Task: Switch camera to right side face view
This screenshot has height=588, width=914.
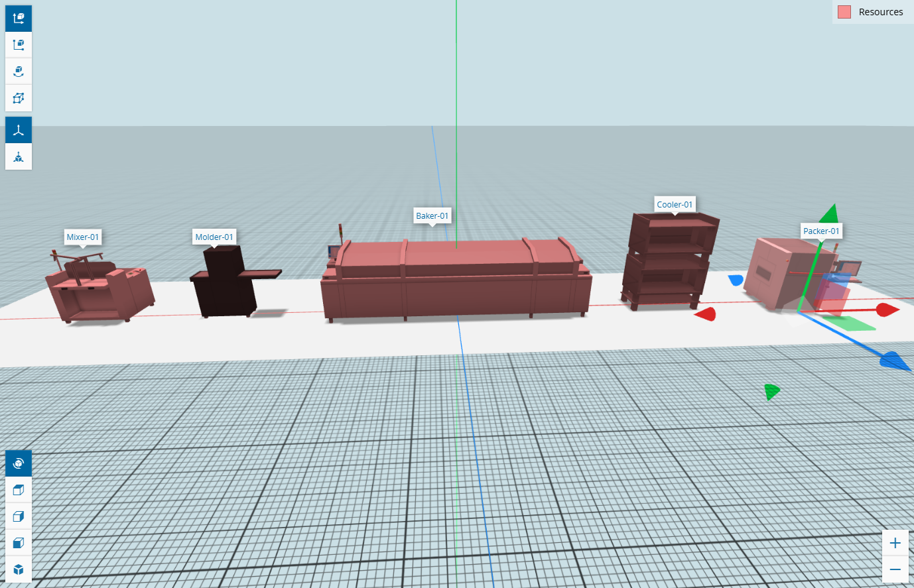Action: coord(19,516)
